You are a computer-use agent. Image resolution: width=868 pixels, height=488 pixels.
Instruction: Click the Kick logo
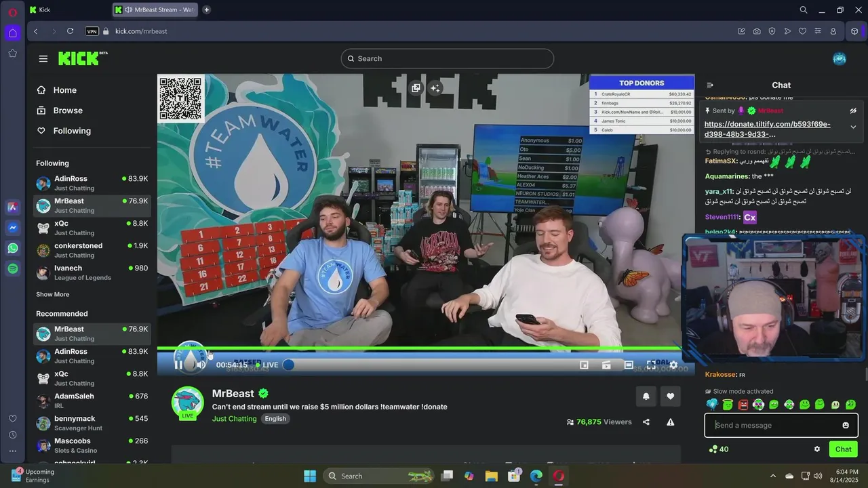point(83,58)
